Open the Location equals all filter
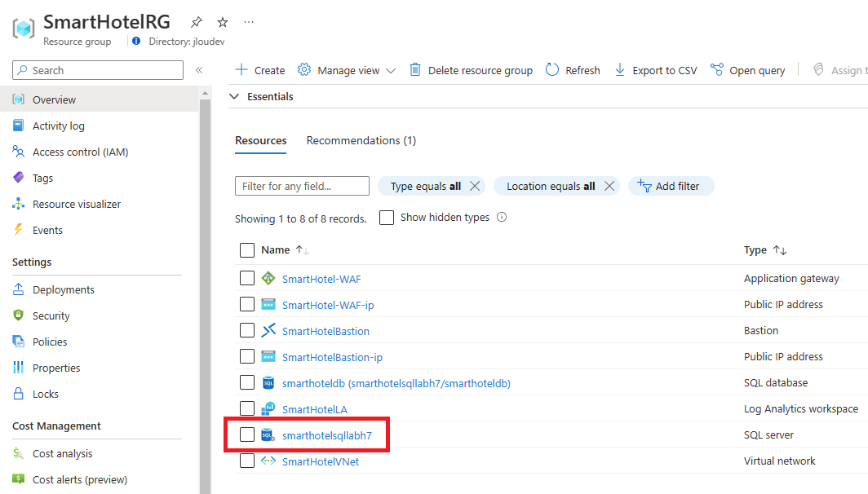The width and height of the screenshot is (868, 494). pyautogui.click(x=551, y=187)
